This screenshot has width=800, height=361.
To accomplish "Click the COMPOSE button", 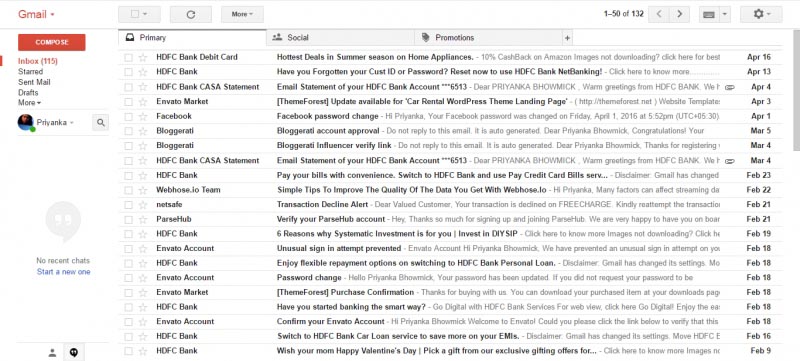I will 52,42.
